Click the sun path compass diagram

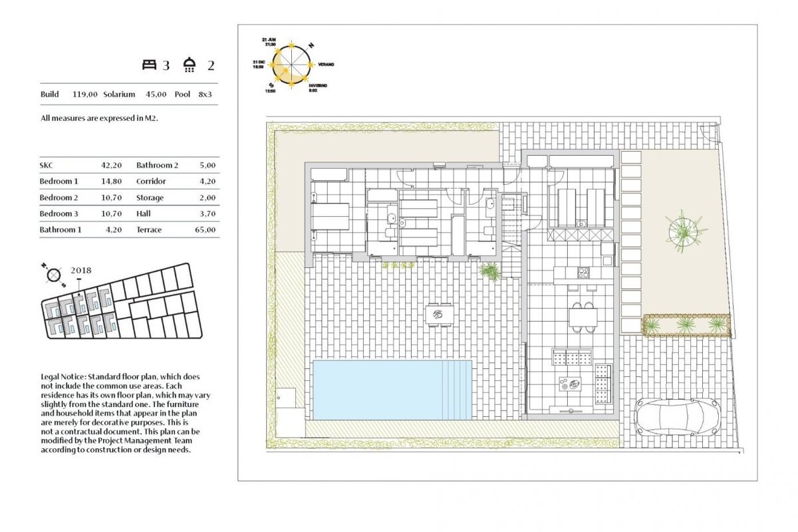click(x=291, y=65)
